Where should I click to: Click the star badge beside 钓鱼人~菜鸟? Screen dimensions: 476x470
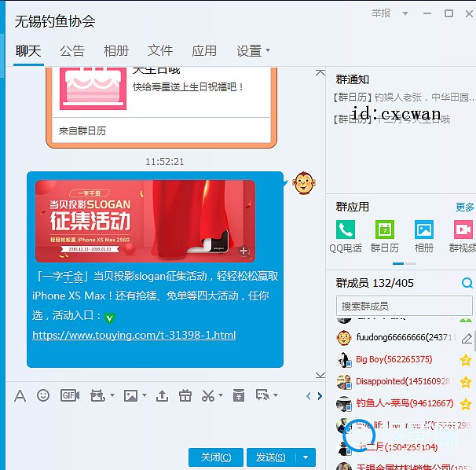tap(466, 404)
